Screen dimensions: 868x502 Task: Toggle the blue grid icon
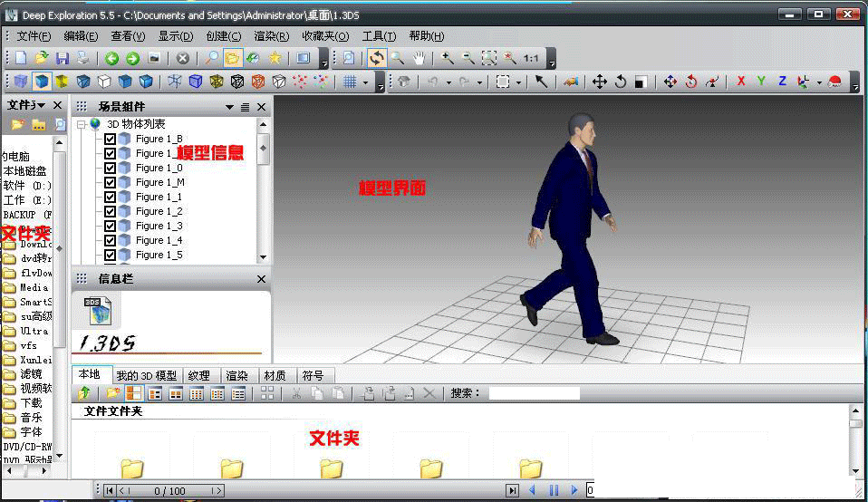tap(350, 82)
